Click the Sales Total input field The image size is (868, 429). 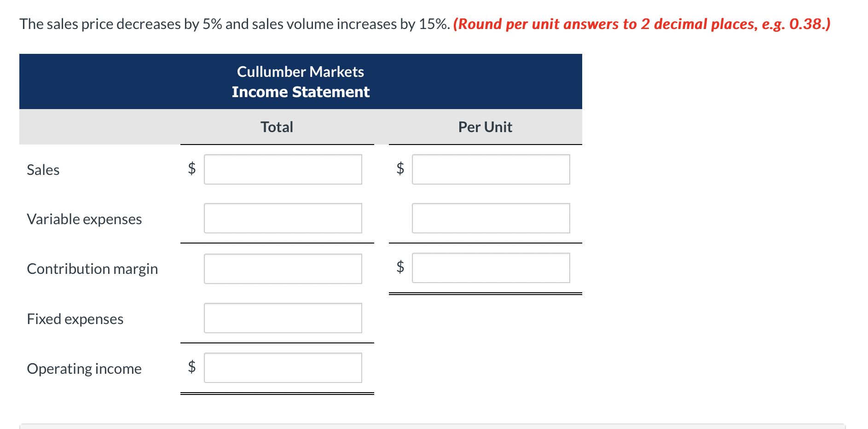pos(283,169)
